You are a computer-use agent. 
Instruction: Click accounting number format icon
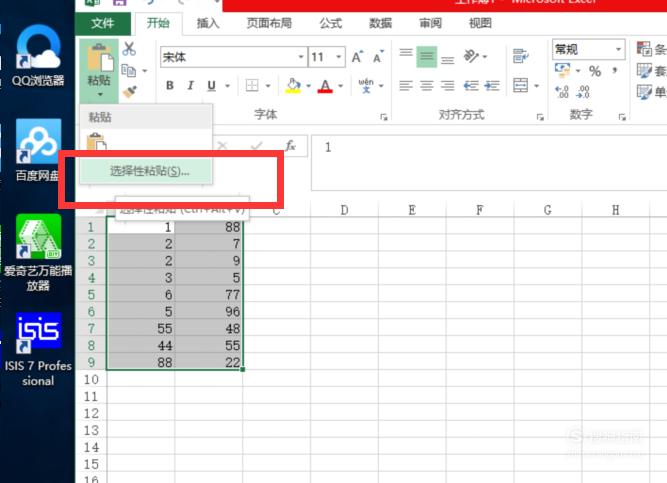tap(562, 70)
